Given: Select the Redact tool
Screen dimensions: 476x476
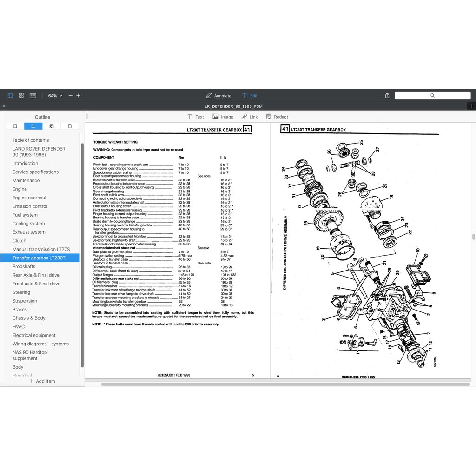Looking at the screenshot, I should point(277,117).
